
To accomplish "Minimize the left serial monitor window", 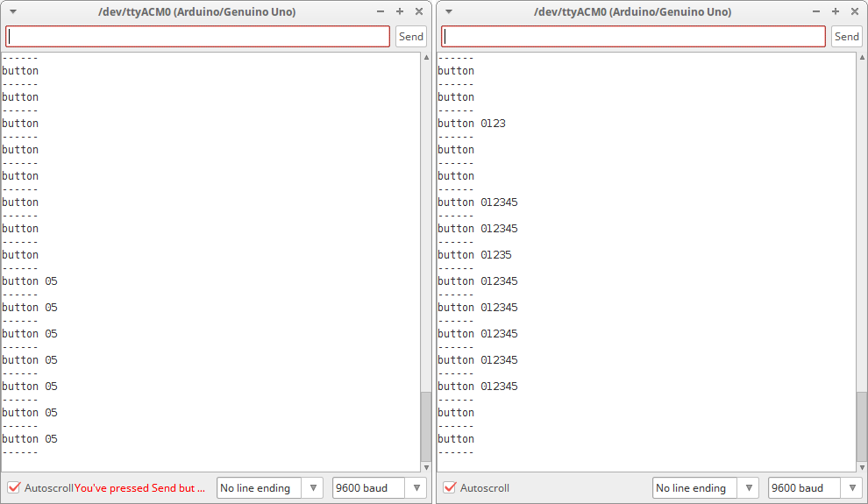I will pos(381,11).
